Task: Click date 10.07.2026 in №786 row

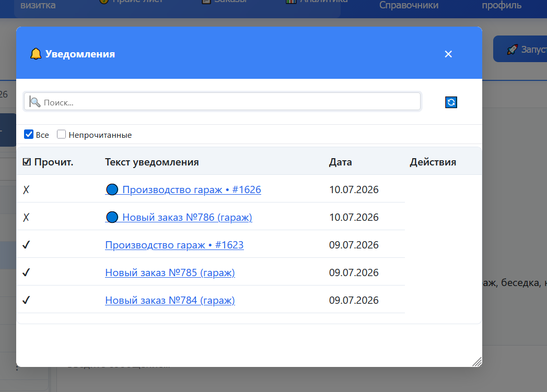Action: click(354, 217)
